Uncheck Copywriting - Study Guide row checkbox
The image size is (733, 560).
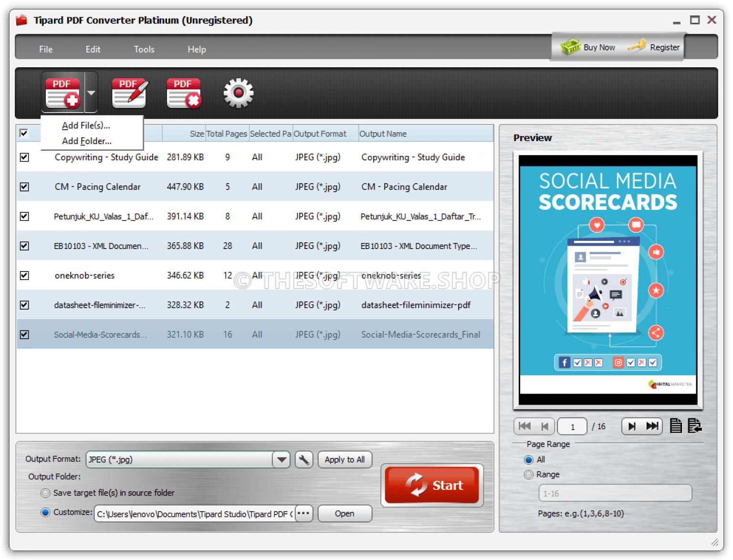click(24, 157)
